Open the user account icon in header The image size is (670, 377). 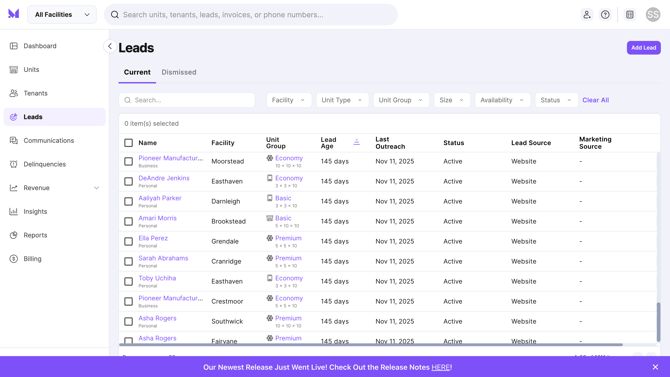click(587, 15)
